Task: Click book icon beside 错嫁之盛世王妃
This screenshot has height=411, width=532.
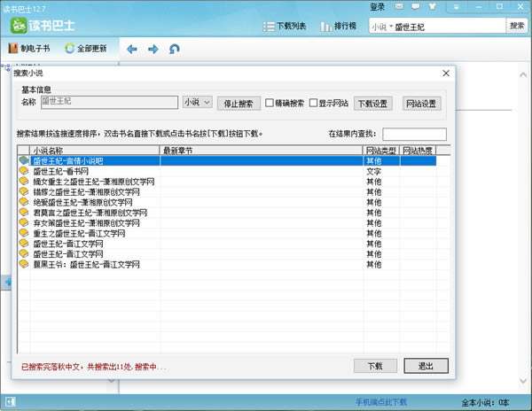Action: click(24, 191)
